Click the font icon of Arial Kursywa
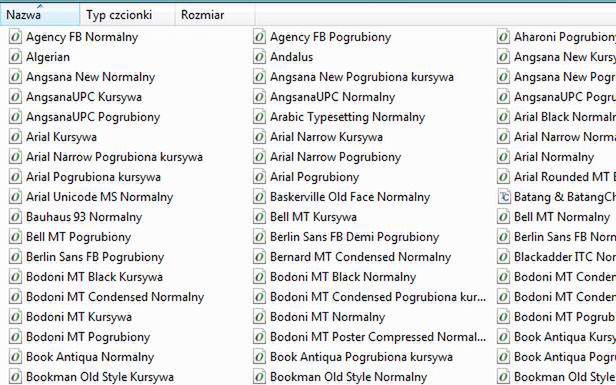 click(x=15, y=137)
